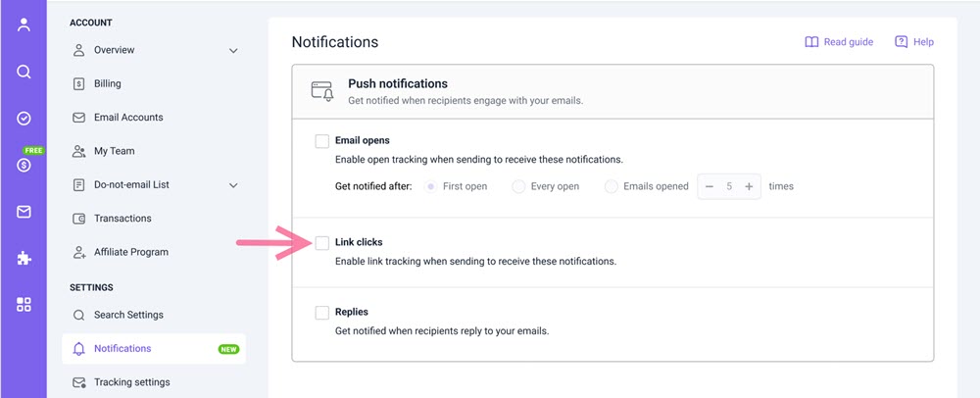
Task: Open the checkmark verifier icon in purple sidebar
Action: [x=24, y=119]
